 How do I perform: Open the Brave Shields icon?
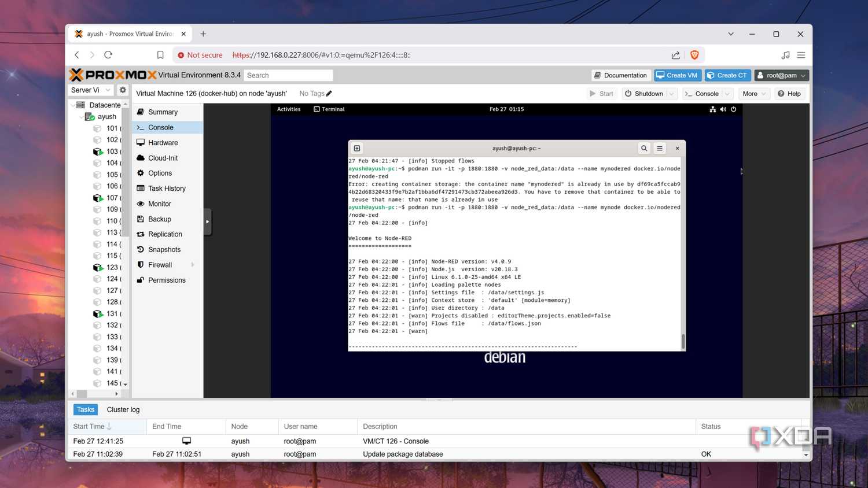point(694,55)
